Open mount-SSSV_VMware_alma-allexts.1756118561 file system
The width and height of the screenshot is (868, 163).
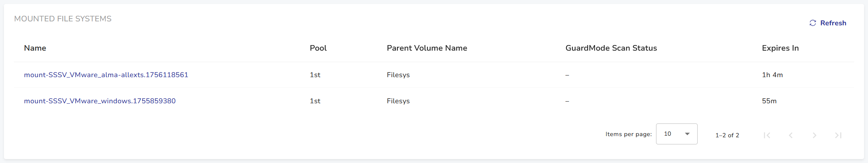(106, 75)
